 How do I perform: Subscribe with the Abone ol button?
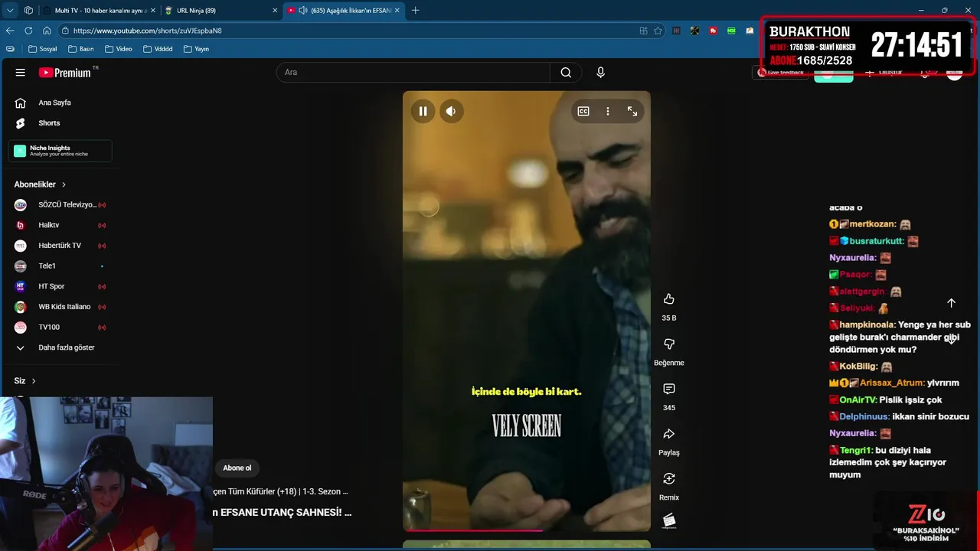coord(237,468)
